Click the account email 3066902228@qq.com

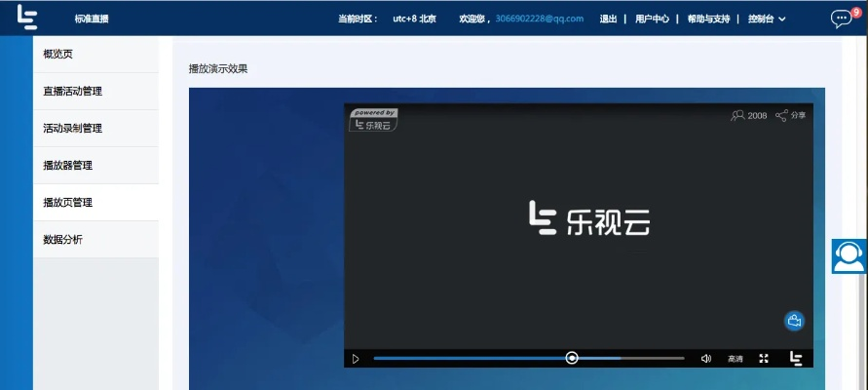pyautogui.click(x=539, y=19)
